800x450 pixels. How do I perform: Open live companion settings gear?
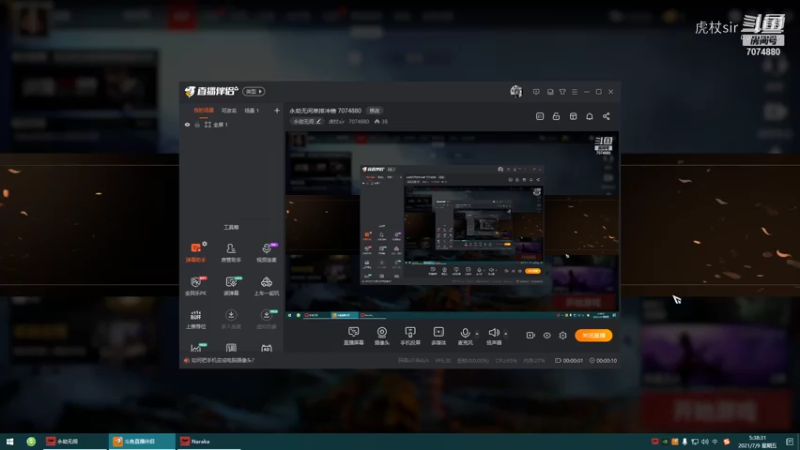click(563, 335)
